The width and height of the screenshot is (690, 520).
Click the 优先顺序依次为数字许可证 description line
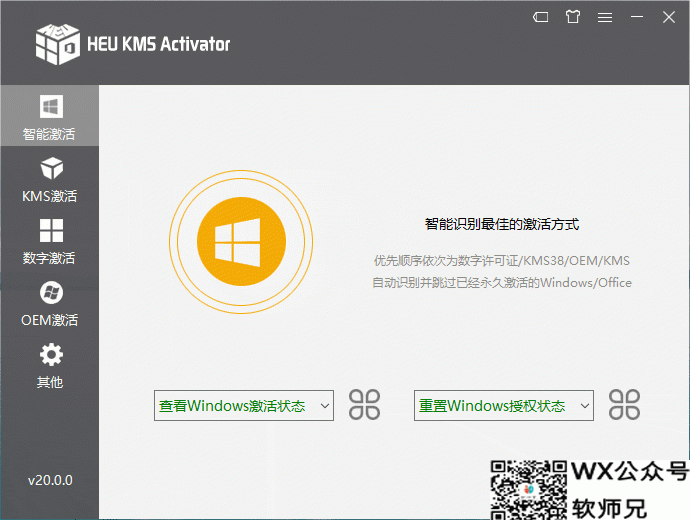[502, 260]
